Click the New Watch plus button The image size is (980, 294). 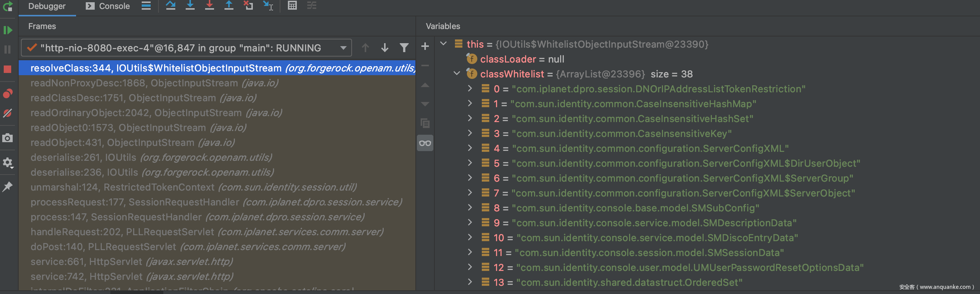tap(425, 47)
